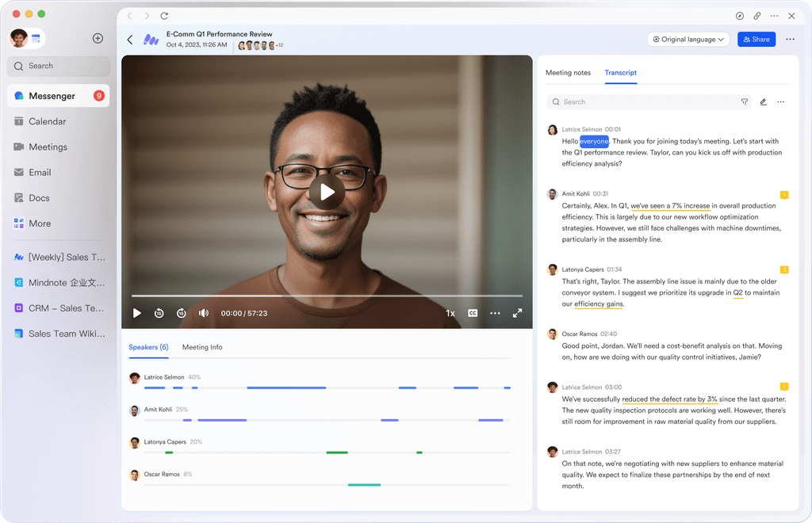Go back with browser back arrow

pyautogui.click(x=130, y=16)
